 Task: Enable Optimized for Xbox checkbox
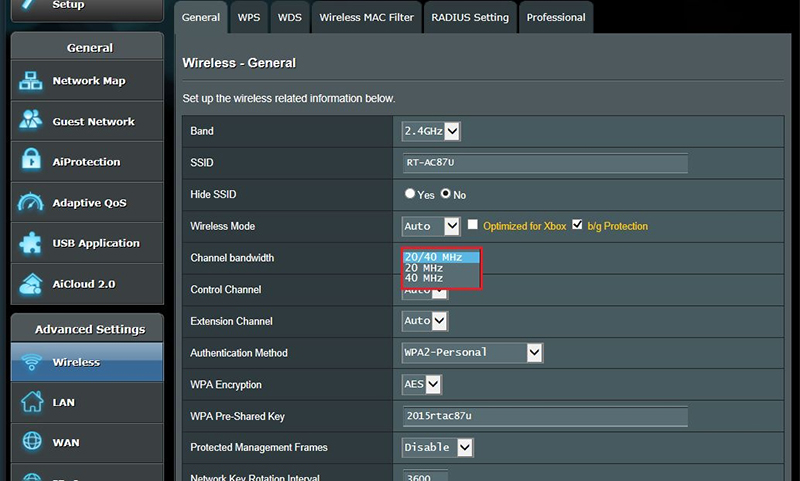tap(473, 224)
